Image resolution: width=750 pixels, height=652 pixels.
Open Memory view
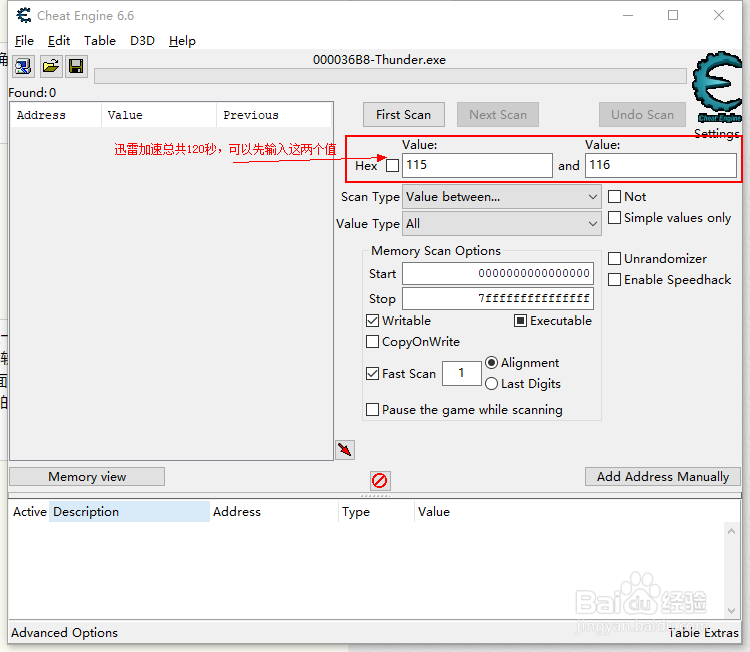point(87,476)
